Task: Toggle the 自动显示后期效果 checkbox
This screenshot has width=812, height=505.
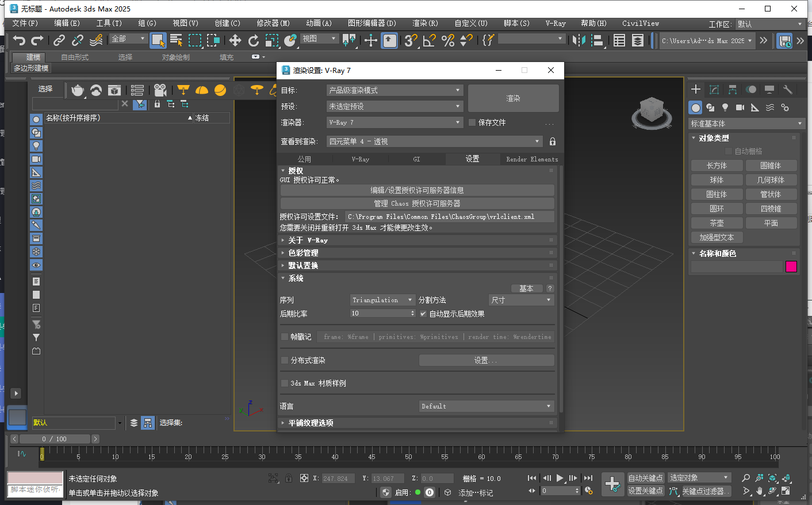Action: pos(424,314)
